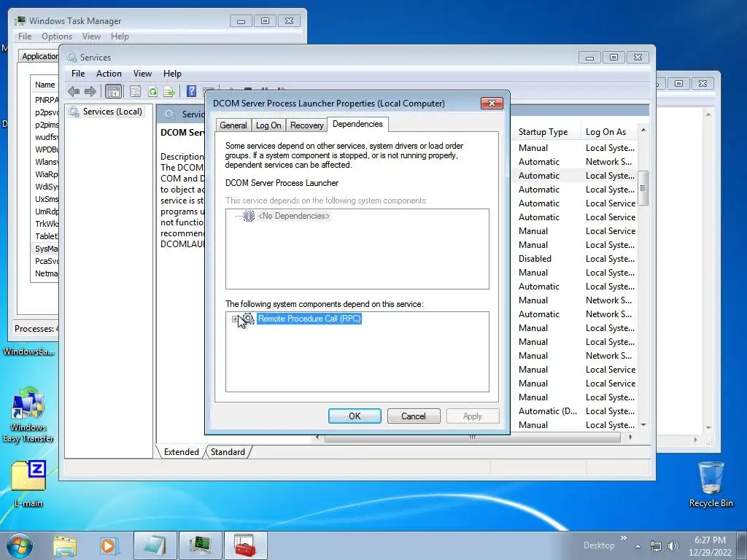The width and height of the screenshot is (747, 560).
Task: Select the Automatic (D... startup type cell
Action: click(x=547, y=411)
